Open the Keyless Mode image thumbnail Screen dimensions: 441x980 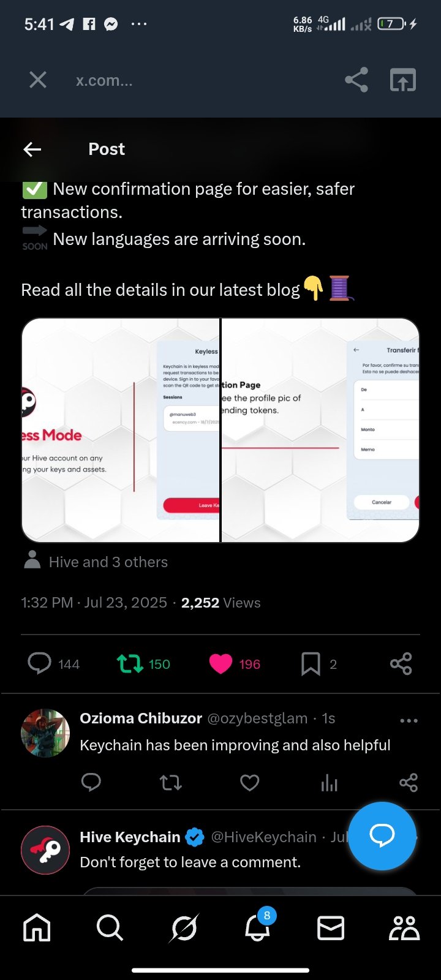click(x=121, y=430)
